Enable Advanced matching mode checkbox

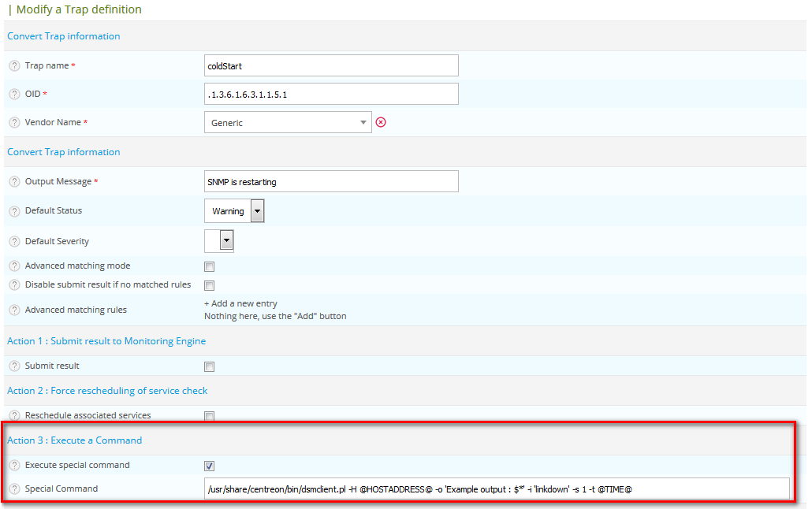tap(210, 266)
